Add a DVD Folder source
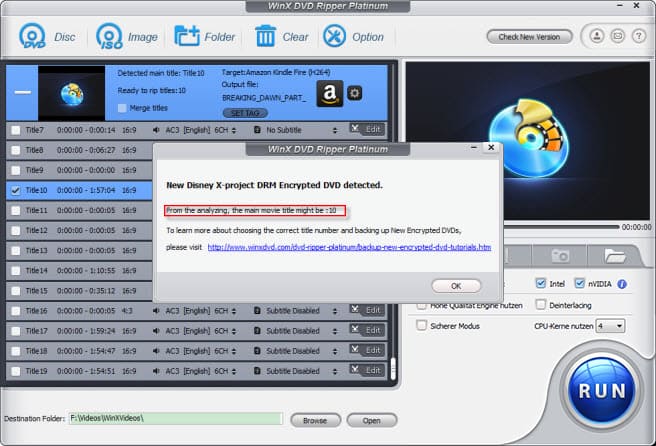 point(204,37)
